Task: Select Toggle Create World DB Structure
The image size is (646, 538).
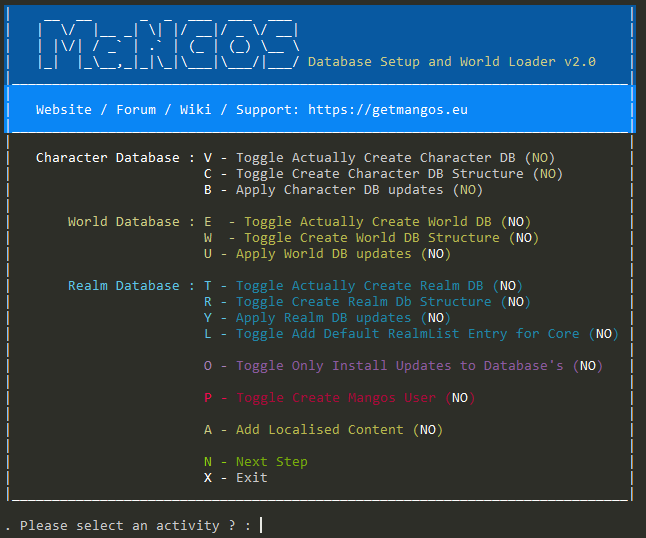Action: click(371, 238)
